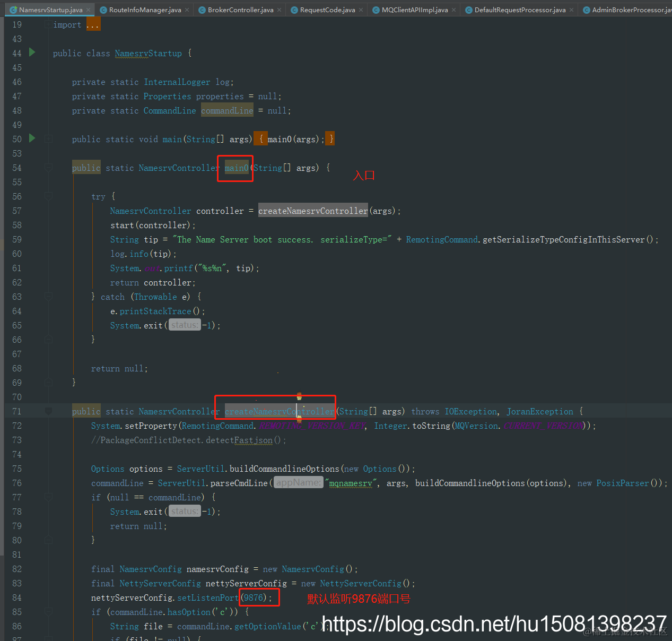Viewport: 672px width, 641px height.
Task: Click fold end marker at line 66
Action: (x=48, y=340)
